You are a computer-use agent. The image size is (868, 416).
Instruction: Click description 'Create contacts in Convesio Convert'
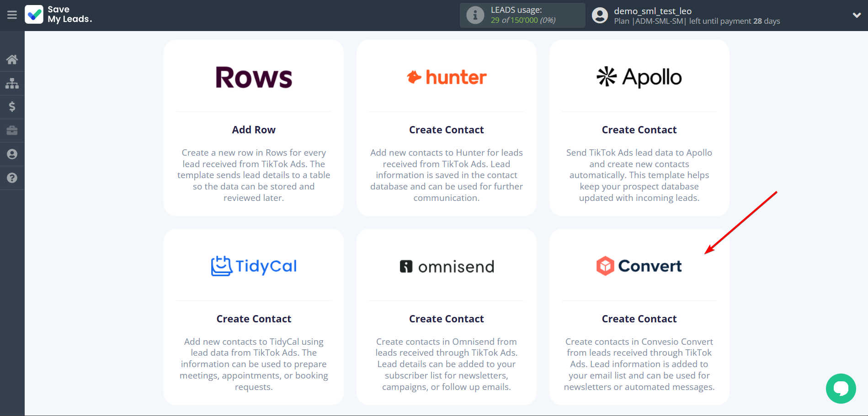(x=639, y=364)
